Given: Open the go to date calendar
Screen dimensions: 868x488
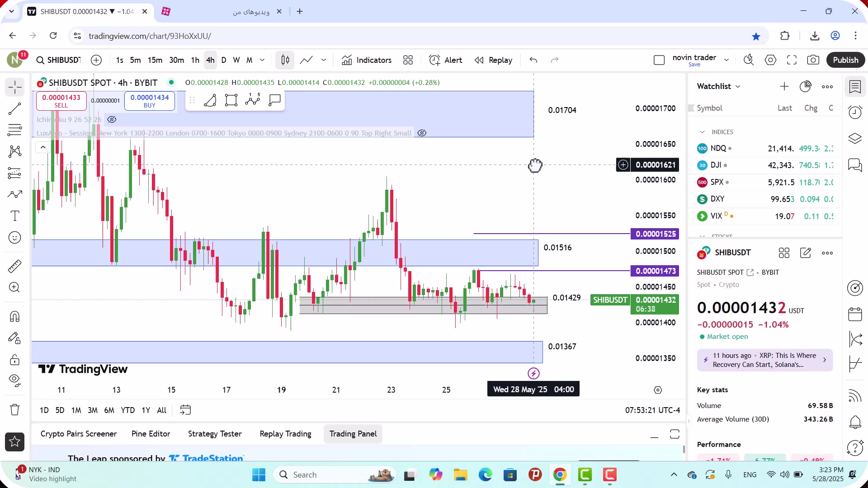Looking at the screenshot, I should pyautogui.click(x=185, y=410).
